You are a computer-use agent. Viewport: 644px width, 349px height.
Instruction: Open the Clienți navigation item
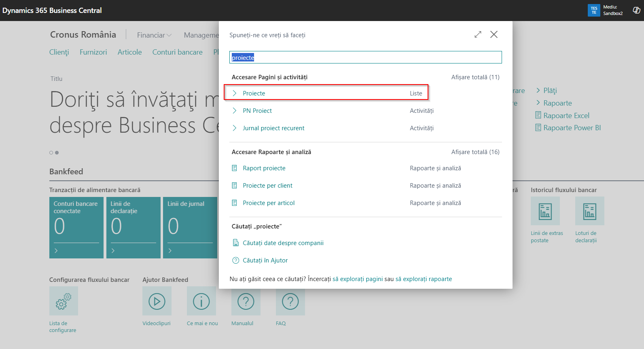tap(59, 52)
